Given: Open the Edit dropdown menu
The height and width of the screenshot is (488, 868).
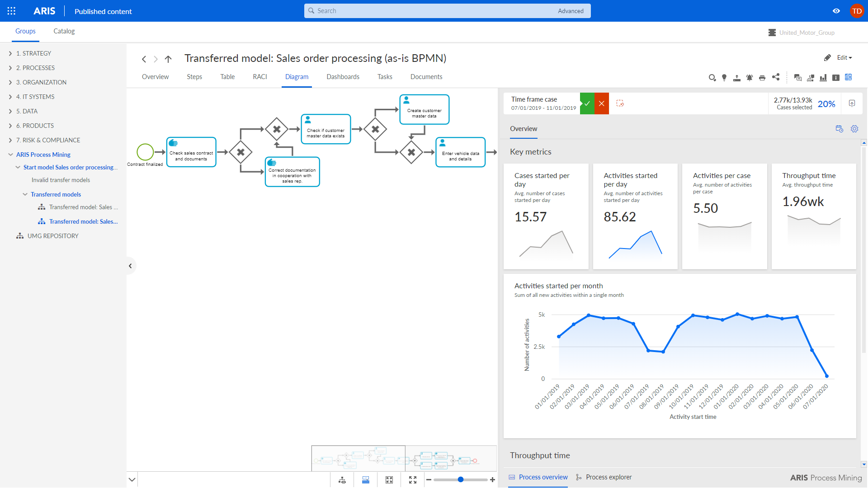Looking at the screenshot, I should (x=844, y=57).
